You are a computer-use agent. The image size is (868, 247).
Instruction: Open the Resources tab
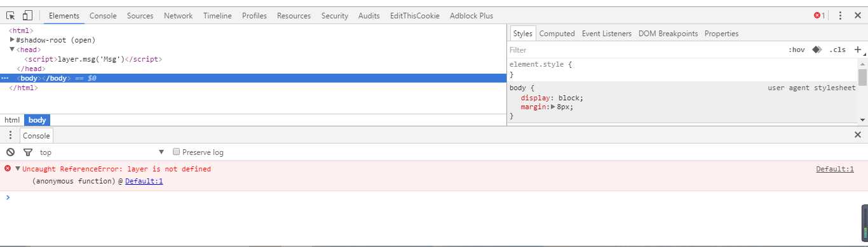click(x=294, y=16)
